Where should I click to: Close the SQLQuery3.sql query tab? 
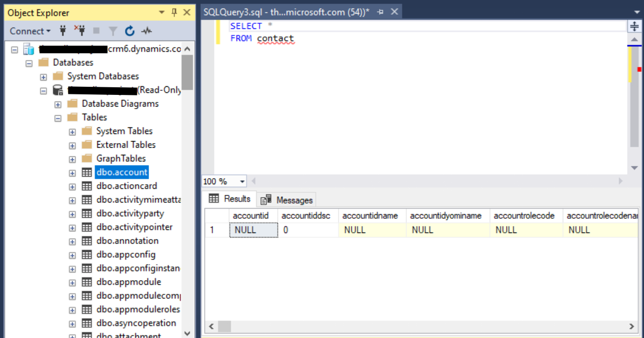(x=395, y=12)
